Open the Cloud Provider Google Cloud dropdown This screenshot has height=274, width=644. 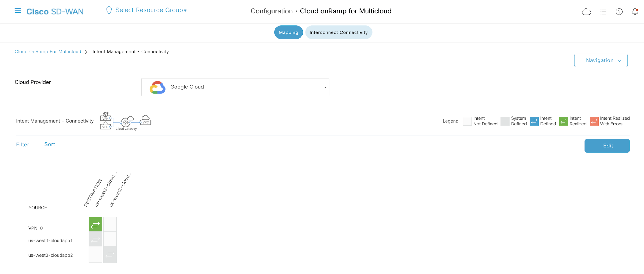pyautogui.click(x=235, y=87)
